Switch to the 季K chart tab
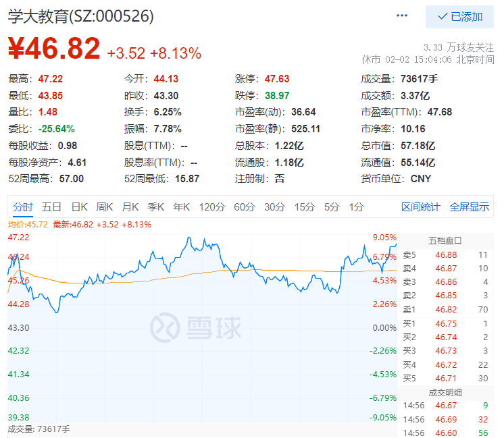Screen dimensions: 504x438 pyautogui.click(x=156, y=207)
